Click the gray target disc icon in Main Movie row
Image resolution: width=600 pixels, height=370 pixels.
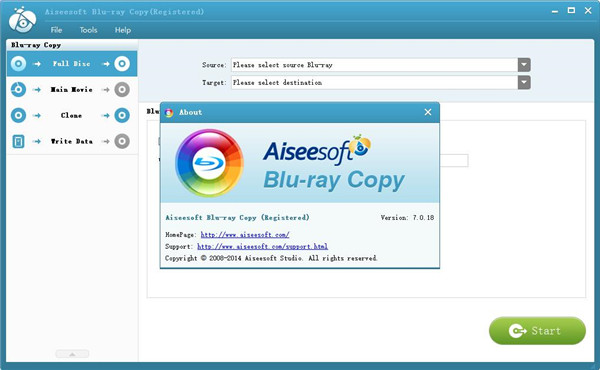click(122, 90)
